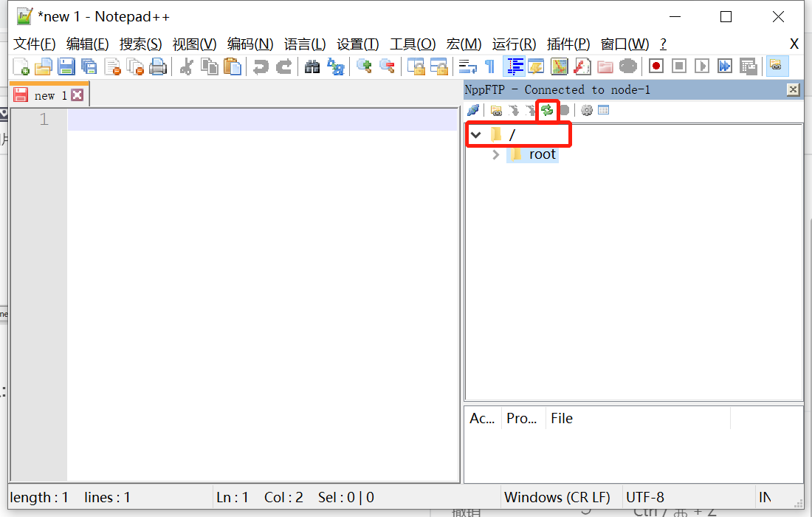The image size is (812, 517).
Task: Click the File column header
Action: tap(638, 418)
